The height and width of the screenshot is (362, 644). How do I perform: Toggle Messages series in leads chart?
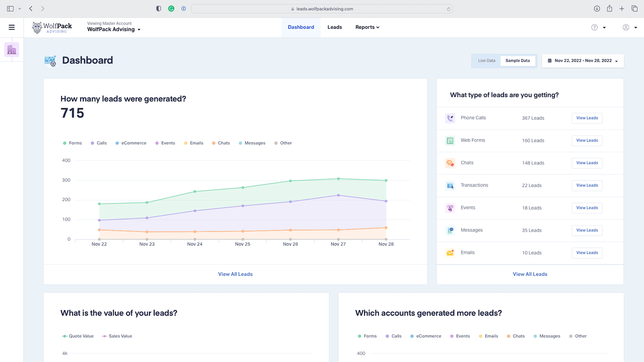[x=252, y=143]
